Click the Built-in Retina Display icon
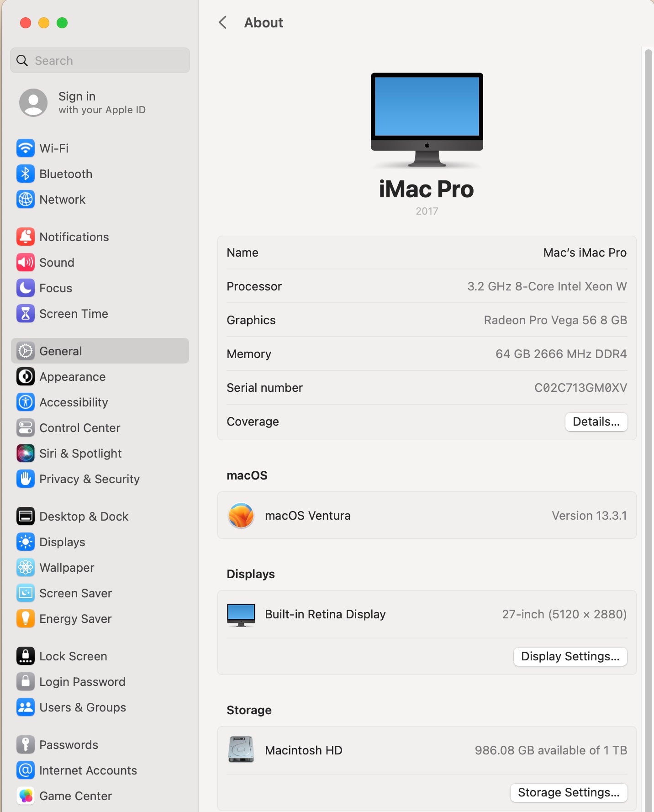654x812 pixels. [x=241, y=615]
